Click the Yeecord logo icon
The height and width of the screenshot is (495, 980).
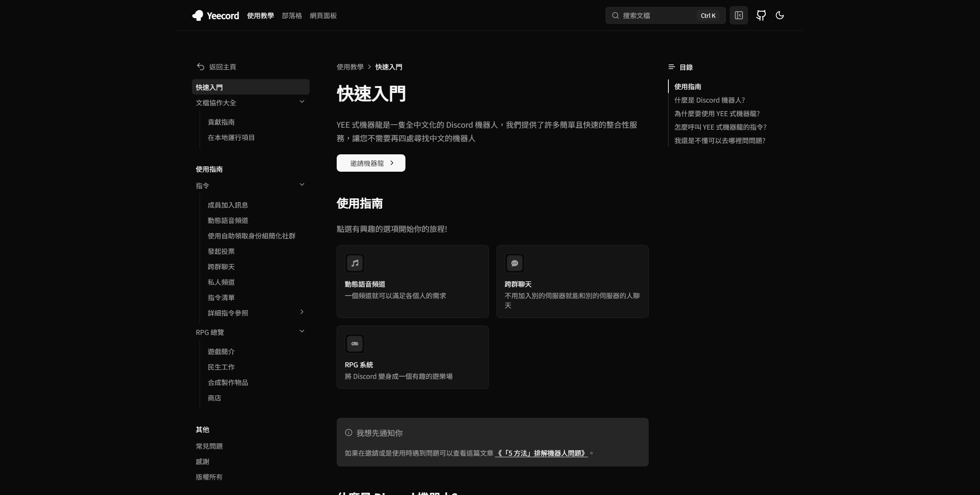(198, 15)
